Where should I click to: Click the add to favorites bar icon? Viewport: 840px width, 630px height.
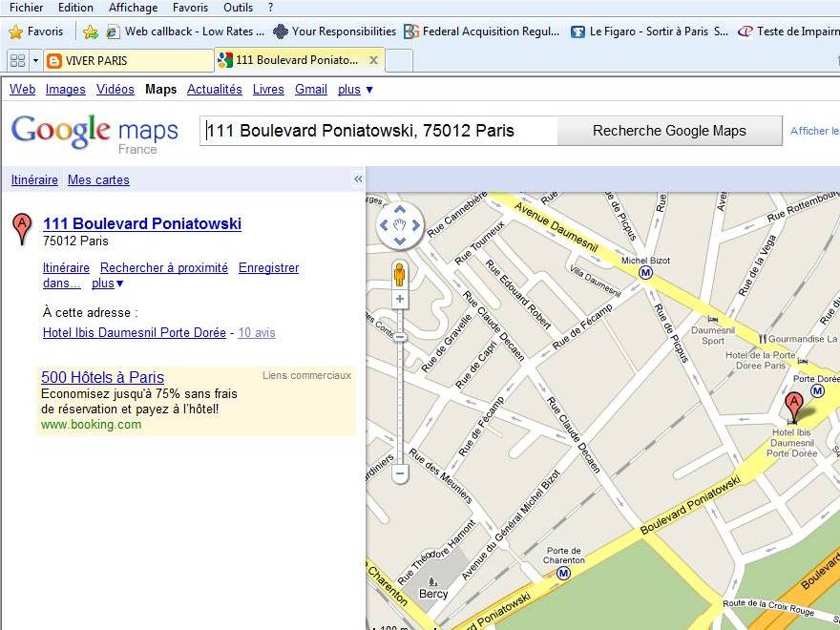coord(90,32)
